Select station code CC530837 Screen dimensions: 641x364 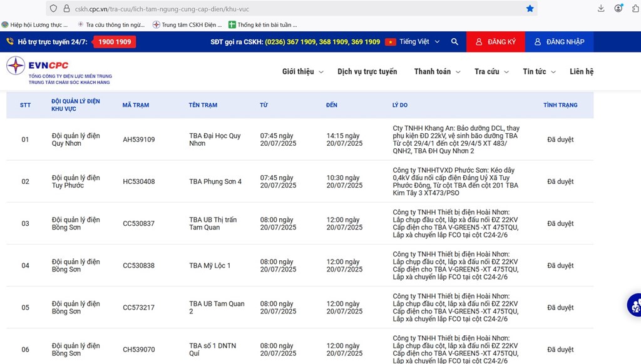(139, 224)
